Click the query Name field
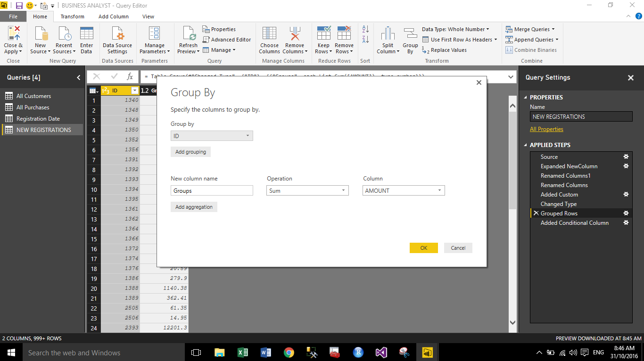This screenshot has width=644, height=361. pyautogui.click(x=581, y=116)
